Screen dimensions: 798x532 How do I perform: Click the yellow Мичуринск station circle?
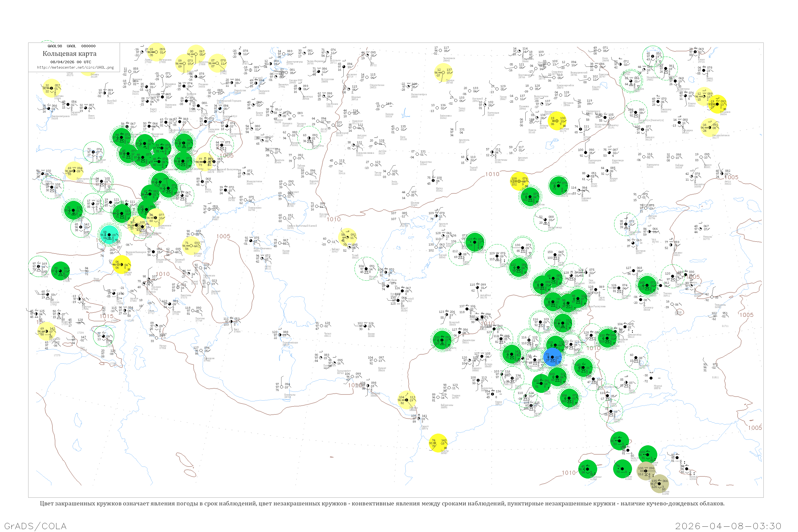(x=156, y=52)
